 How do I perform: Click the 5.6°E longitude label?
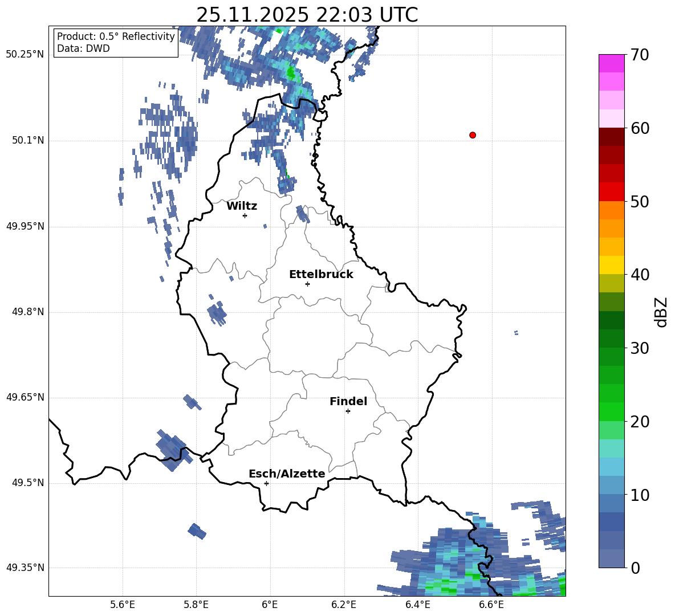tap(123, 605)
